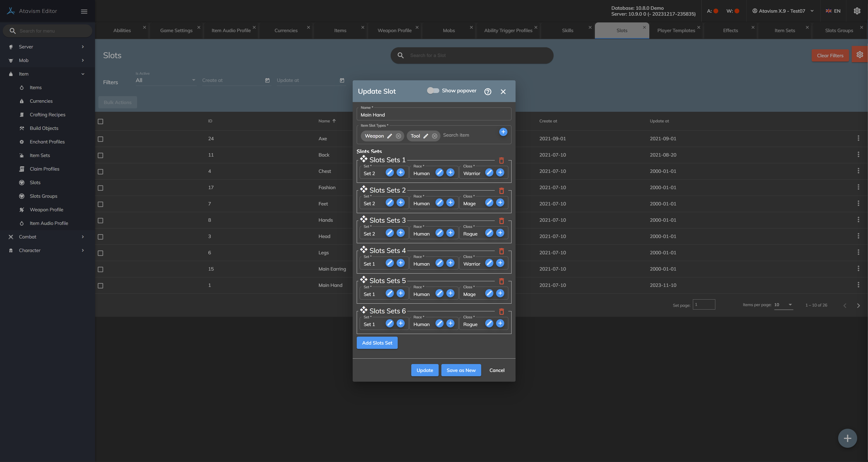Delete Slots Sets 3 with trash icon
The width and height of the screenshot is (868, 462).
tap(501, 221)
